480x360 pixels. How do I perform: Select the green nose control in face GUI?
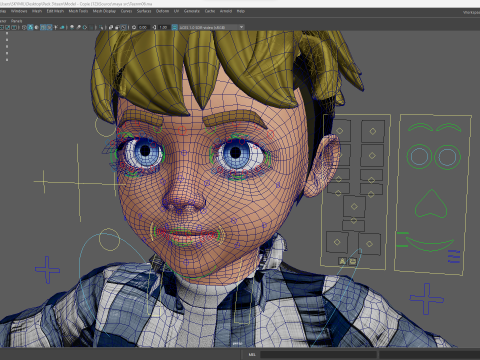pyautogui.click(x=431, y=204)
